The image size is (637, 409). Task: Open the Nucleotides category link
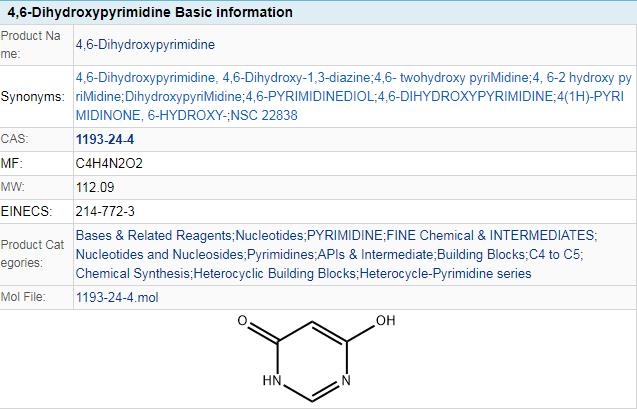(269, 235)
